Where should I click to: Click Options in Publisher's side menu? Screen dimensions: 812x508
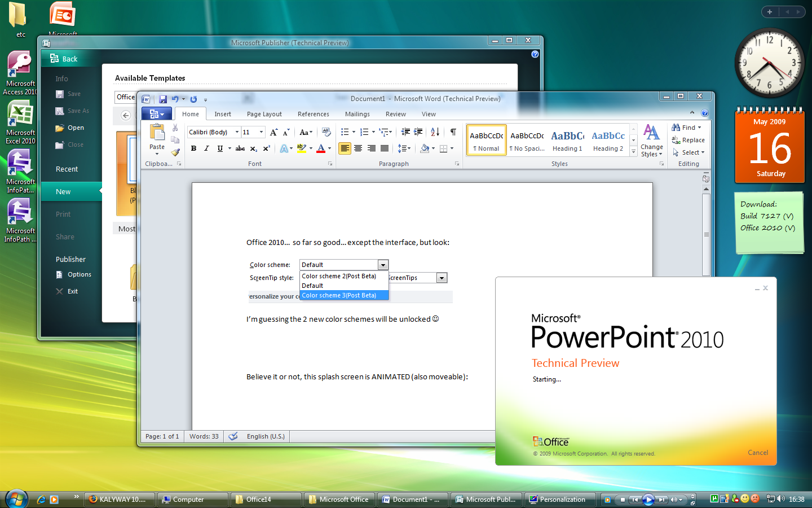[x=73, y=274]
